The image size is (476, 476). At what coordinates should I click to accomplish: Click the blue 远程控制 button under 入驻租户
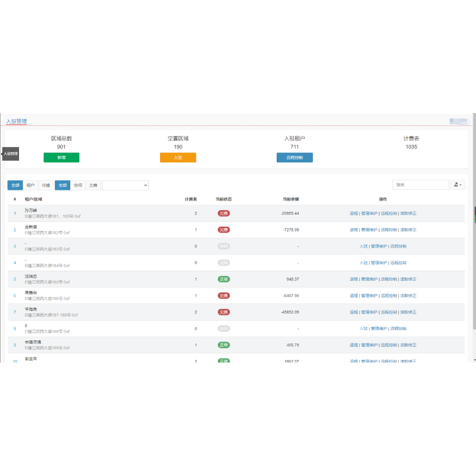pos(295,158)
